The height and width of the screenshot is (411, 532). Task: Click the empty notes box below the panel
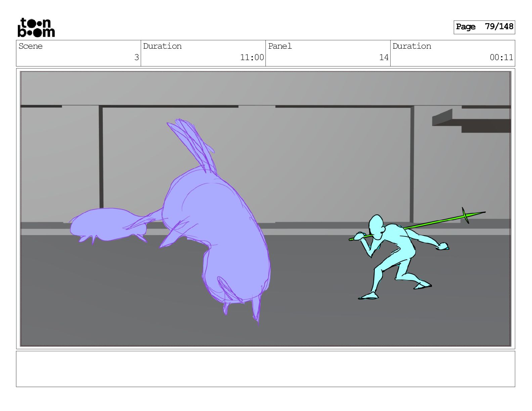pos(265,369)
